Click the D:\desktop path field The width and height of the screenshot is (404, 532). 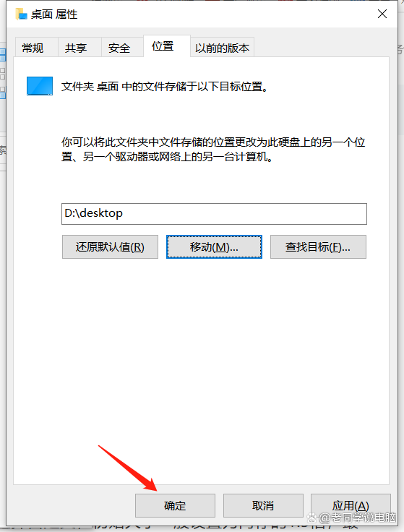coord(214,214)
